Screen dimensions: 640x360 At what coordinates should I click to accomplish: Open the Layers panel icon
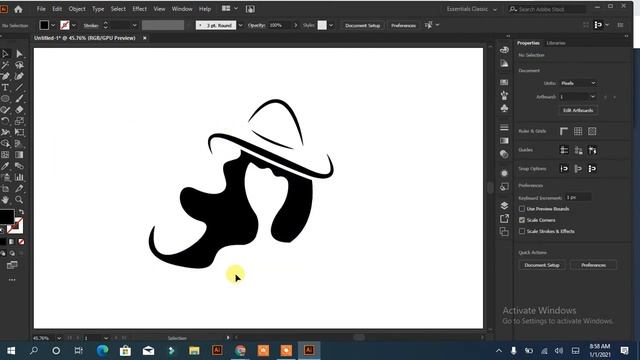(504, 205)
